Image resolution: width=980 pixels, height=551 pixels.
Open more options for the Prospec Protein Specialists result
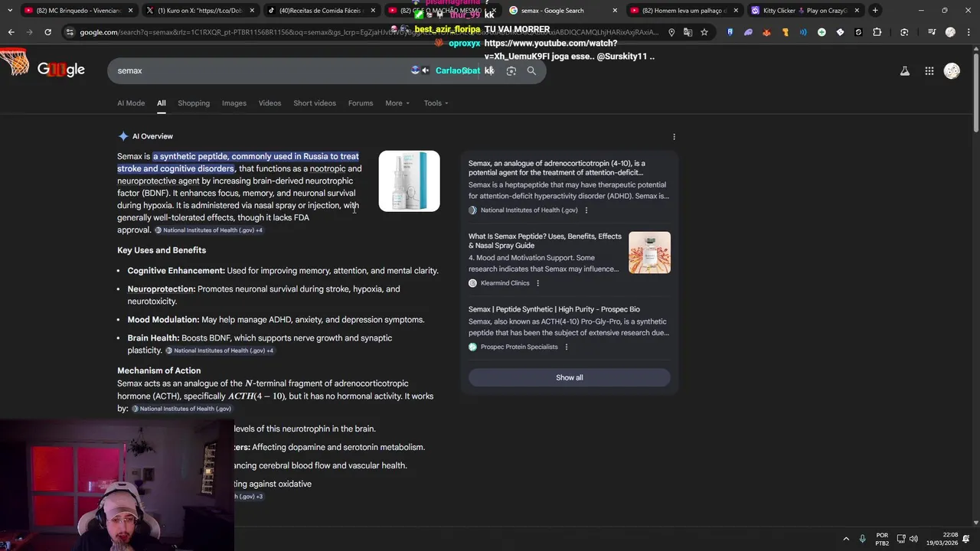[566, 347]
